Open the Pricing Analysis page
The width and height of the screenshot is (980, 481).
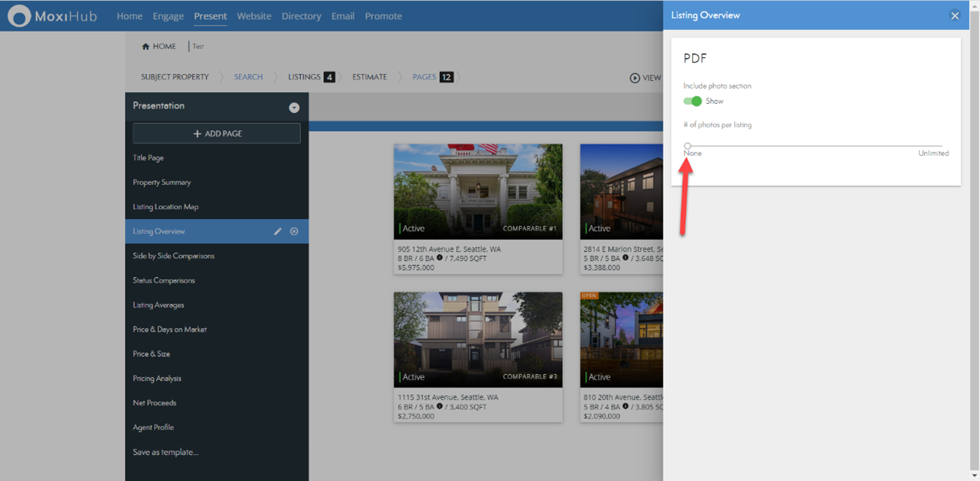(157, 379)
